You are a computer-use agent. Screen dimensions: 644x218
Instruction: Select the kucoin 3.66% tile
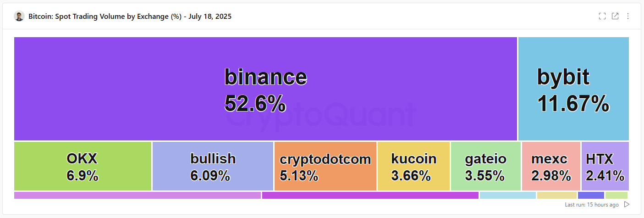tap(414, 166)
